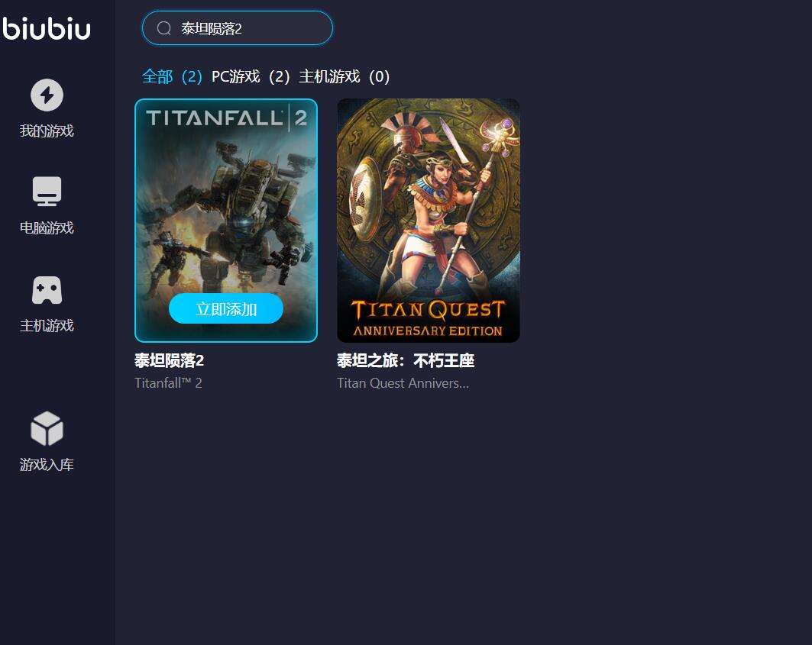Click the Titanfall™ 2 subtitle text

(168, 383)
